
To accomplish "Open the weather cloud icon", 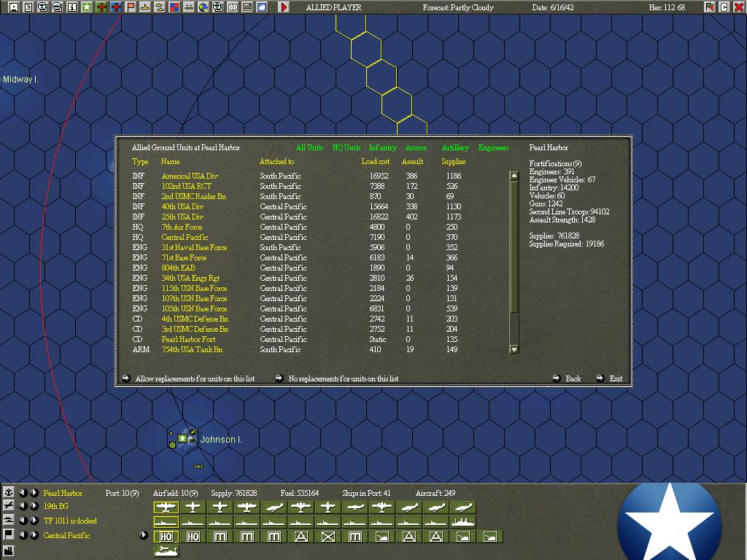I will pyautogui.click(x=262, y=7).
